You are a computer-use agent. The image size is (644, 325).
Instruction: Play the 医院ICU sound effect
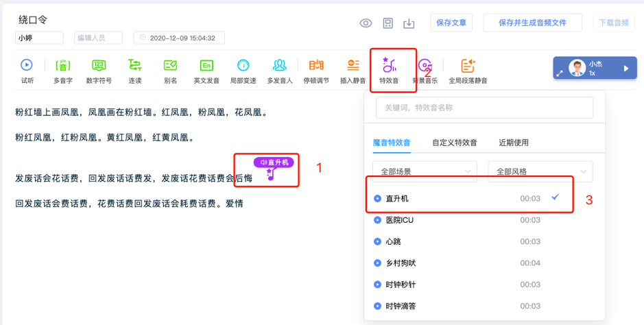(377, 220)
